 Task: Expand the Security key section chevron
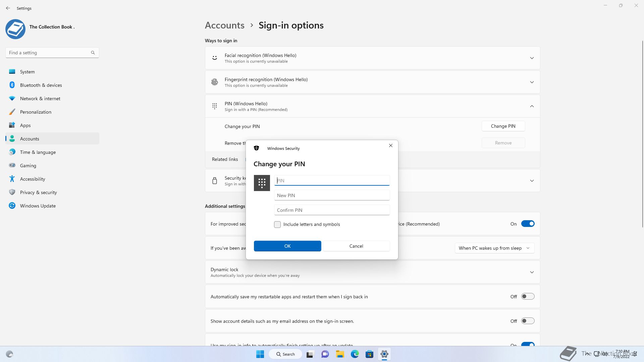pyautogui.click(x=532, y=181)
